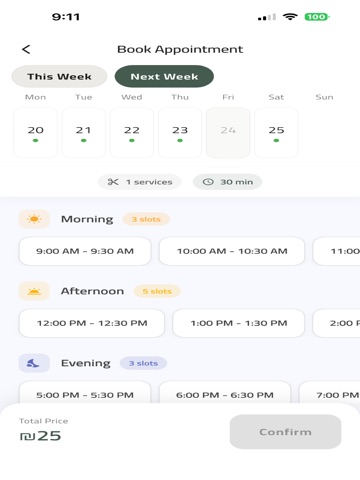
Task: Tap the '30 min' duration label
Action: click(x=236, y=182)
